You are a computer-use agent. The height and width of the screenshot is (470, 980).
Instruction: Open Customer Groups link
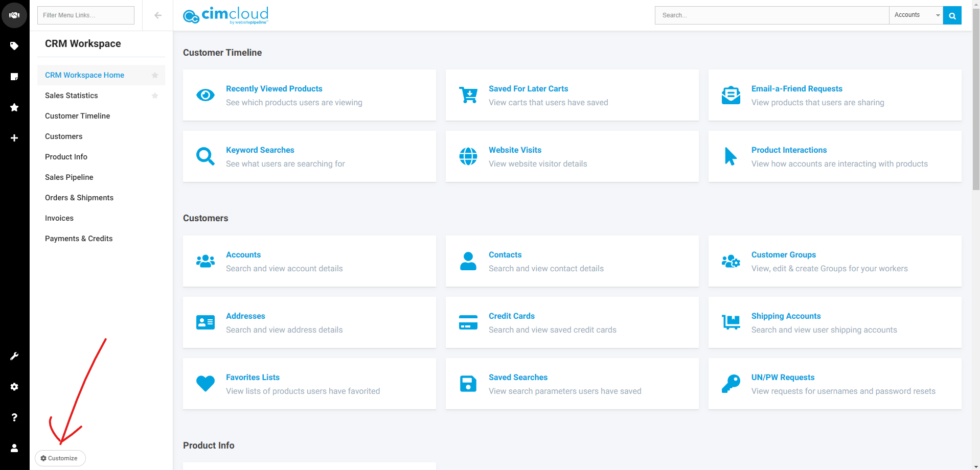[783, 255]
